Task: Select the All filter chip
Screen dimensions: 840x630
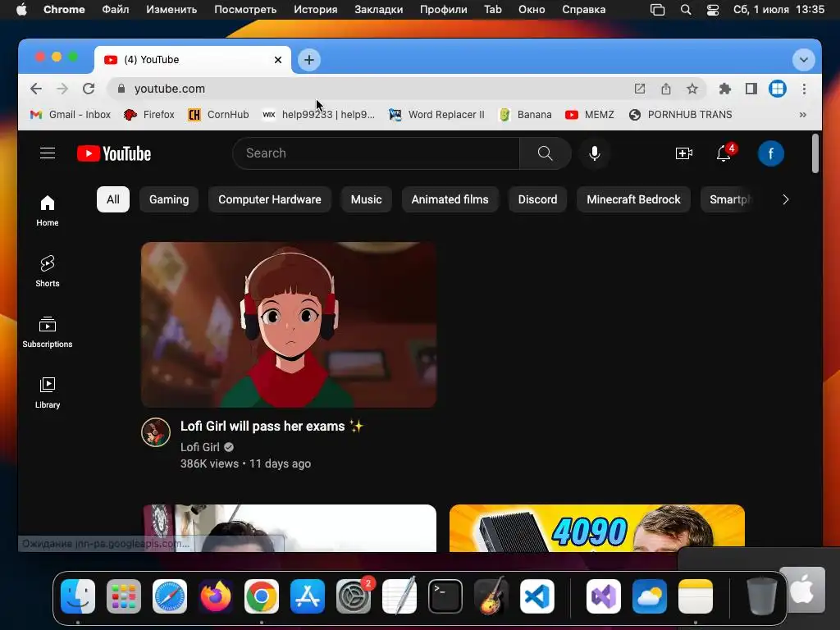Action: click(113, 199)
